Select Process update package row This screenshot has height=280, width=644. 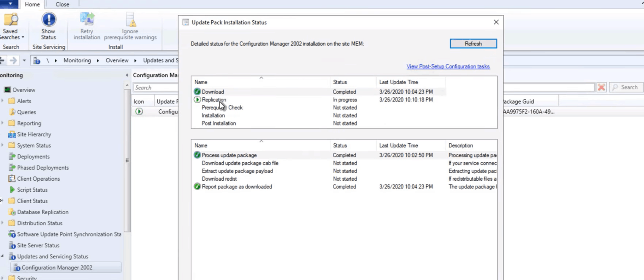(x=344, y=155)
